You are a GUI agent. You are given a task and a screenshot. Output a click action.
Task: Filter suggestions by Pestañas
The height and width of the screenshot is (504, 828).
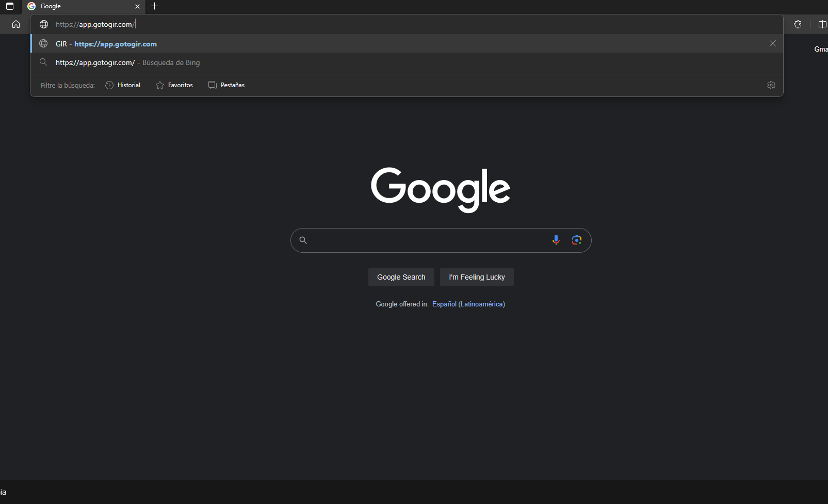(x=226, y=85)
